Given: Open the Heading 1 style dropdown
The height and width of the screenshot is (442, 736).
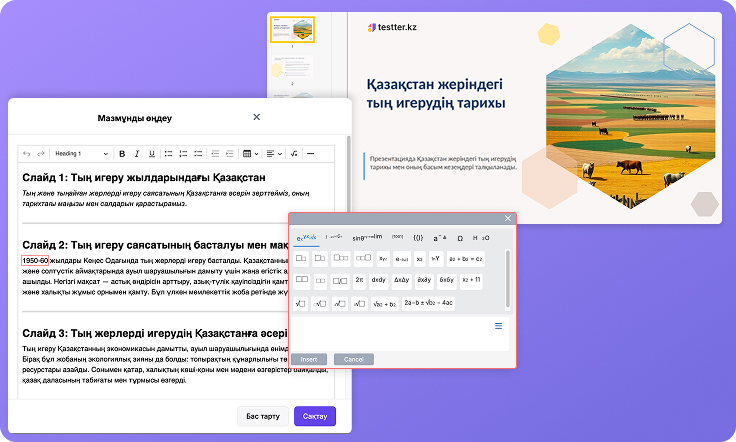Looking at the screenshot, I should point(81,154).
